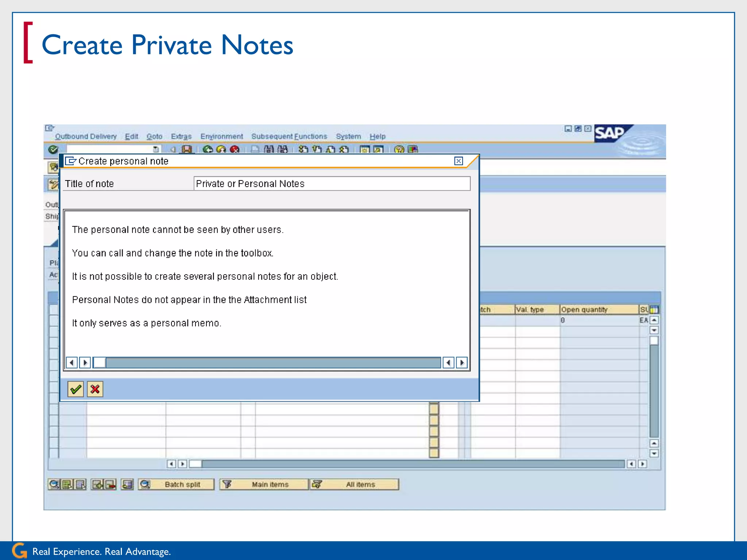Screen dimensions: 747x560
Task: Open the System menu
Action: 348,136
